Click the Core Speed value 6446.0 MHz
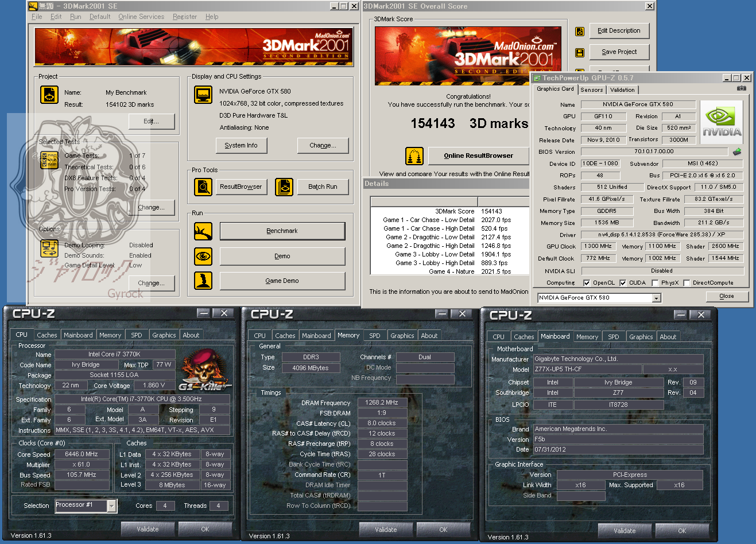756x544 pixels. pyautogui.click(x=82, y=454)
